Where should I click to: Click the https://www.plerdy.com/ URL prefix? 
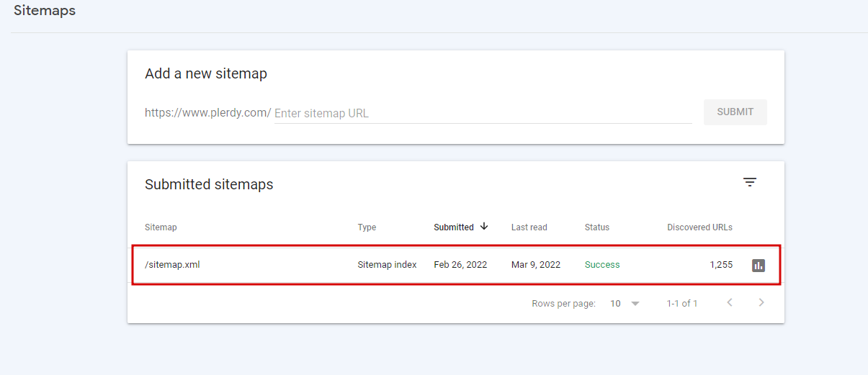(x=207, y=113)
